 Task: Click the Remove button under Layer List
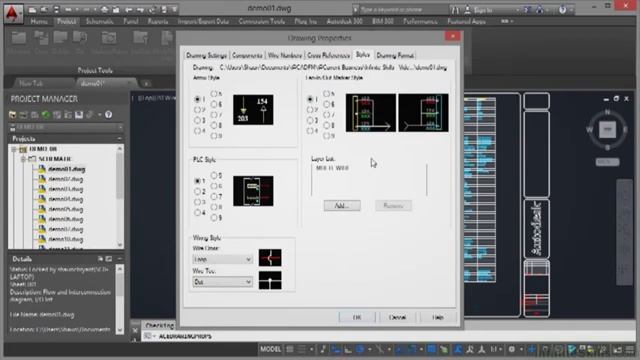(x=393, y=206)
